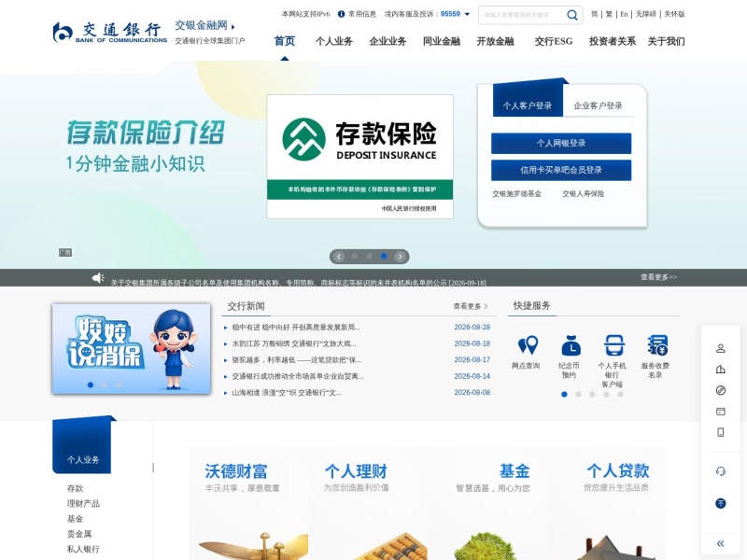Click the user profile icon in floating sidebar
Viewport: 747px width, 560px height.
click(720, 348)
